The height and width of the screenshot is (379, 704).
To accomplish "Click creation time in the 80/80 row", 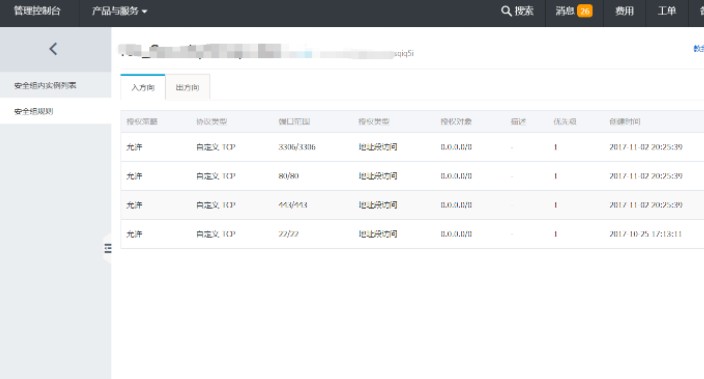I will tap(646, 176).
